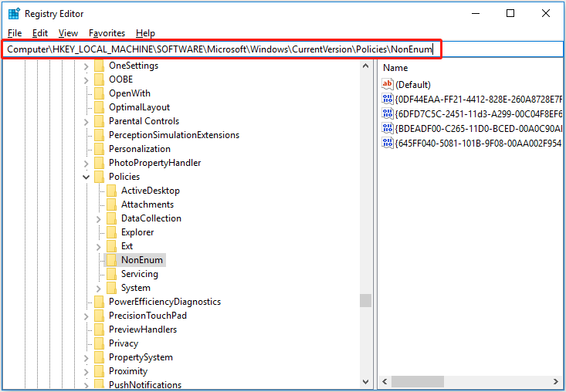Select the Privacy key
Image resolution: width=566 pixels, height=392 pixels.
click(x=124, y=343)
